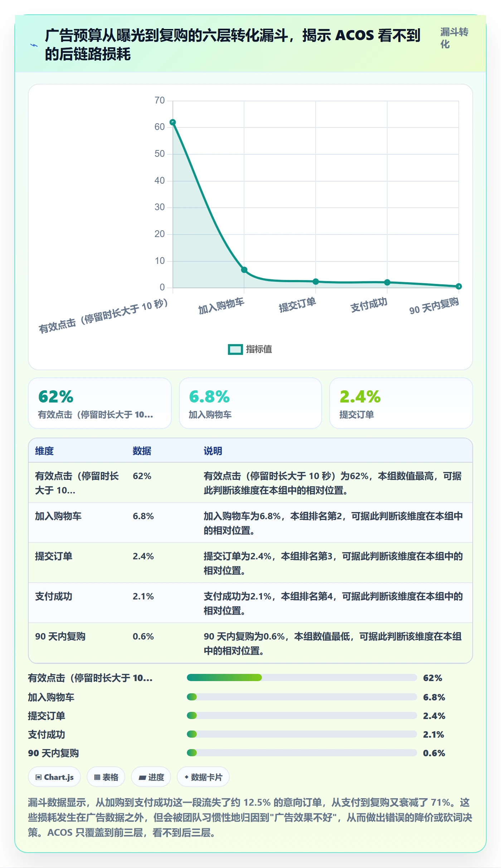Click the 加入购物车 x-axis label
The height and width of the screenshot is (868, 501).
tap(221, 306)
